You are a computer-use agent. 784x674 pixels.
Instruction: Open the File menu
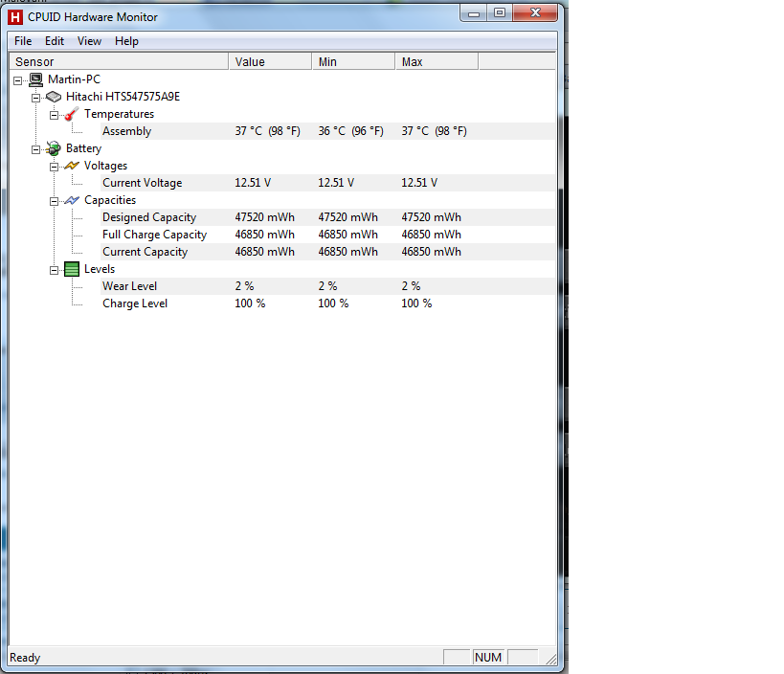point(23,41)
